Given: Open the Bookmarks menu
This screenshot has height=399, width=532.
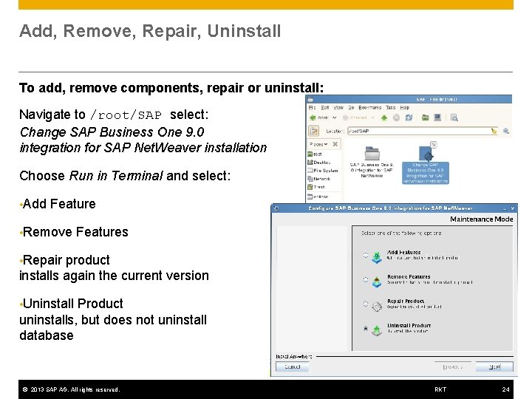Looking at the screenshot, I should (370, 108).
